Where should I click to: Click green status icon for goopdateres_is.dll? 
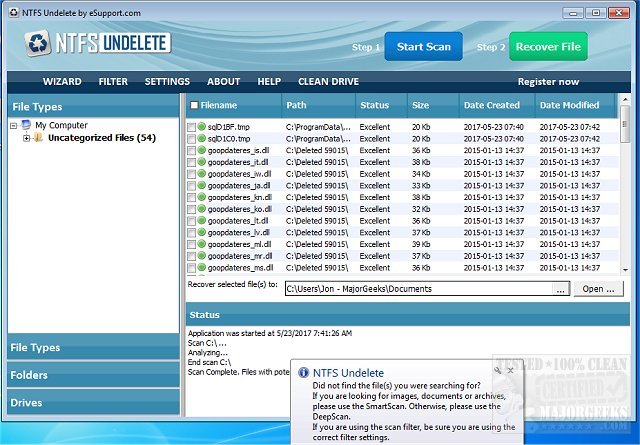click(x=202, y=150)
